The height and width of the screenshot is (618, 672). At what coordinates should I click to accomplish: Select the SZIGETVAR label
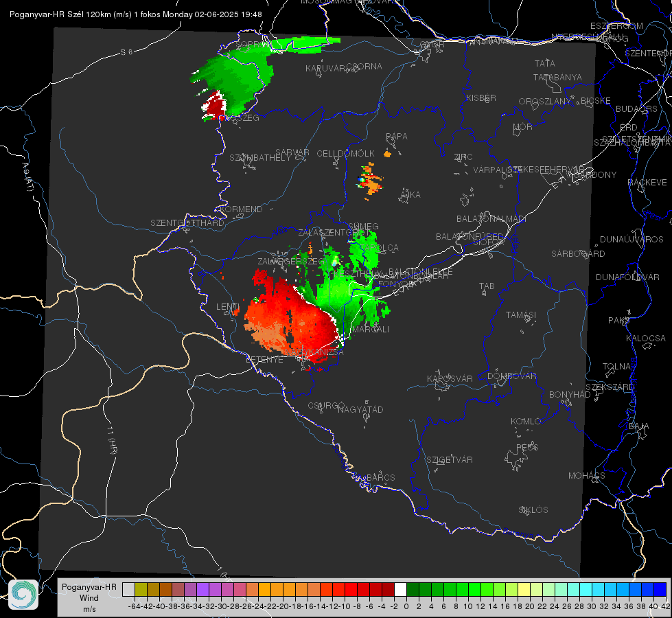[x=450, y=460]
